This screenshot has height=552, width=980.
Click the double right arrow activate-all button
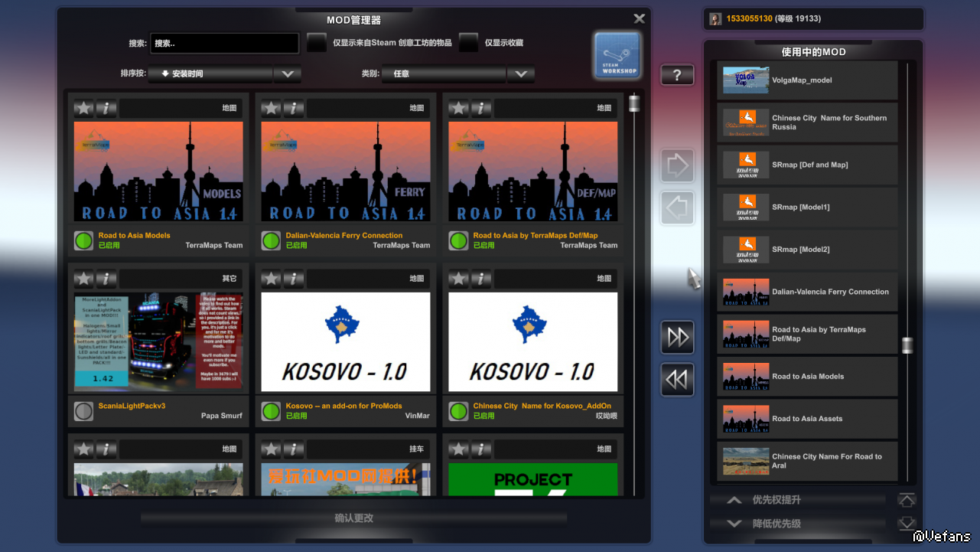click(x=677, y=338)
